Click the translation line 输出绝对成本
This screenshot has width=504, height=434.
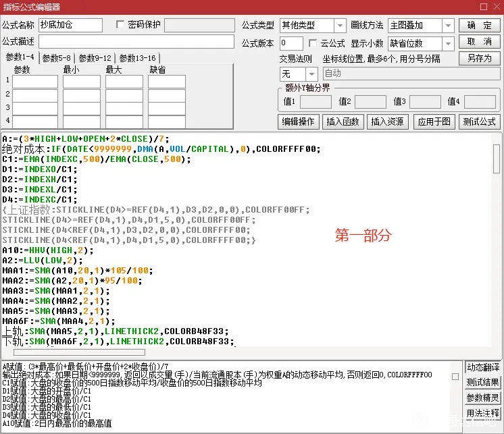click(217, 375)
